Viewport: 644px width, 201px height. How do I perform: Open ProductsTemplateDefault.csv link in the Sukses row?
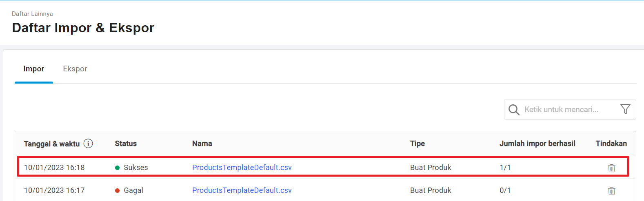coord(242,168)
